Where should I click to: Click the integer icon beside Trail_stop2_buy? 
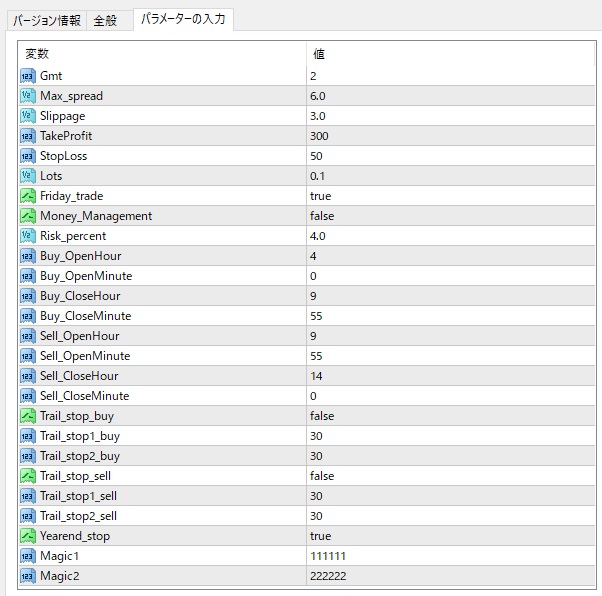28,456
